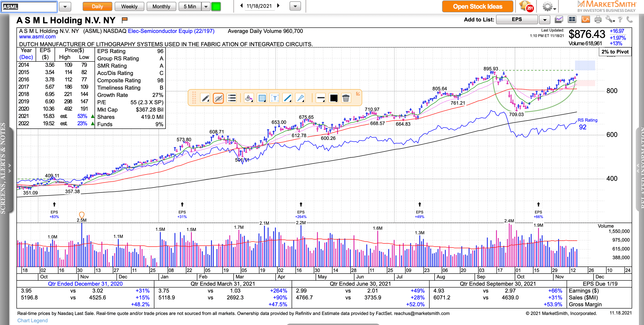Toggle the green real-time indicator button
Screen dimensions: 644x325
point(216,6)
